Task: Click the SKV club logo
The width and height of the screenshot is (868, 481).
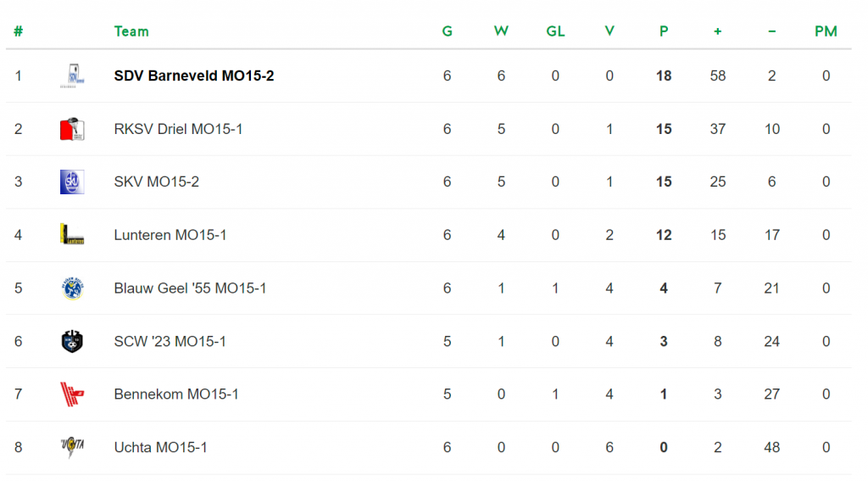Action: 72,182
